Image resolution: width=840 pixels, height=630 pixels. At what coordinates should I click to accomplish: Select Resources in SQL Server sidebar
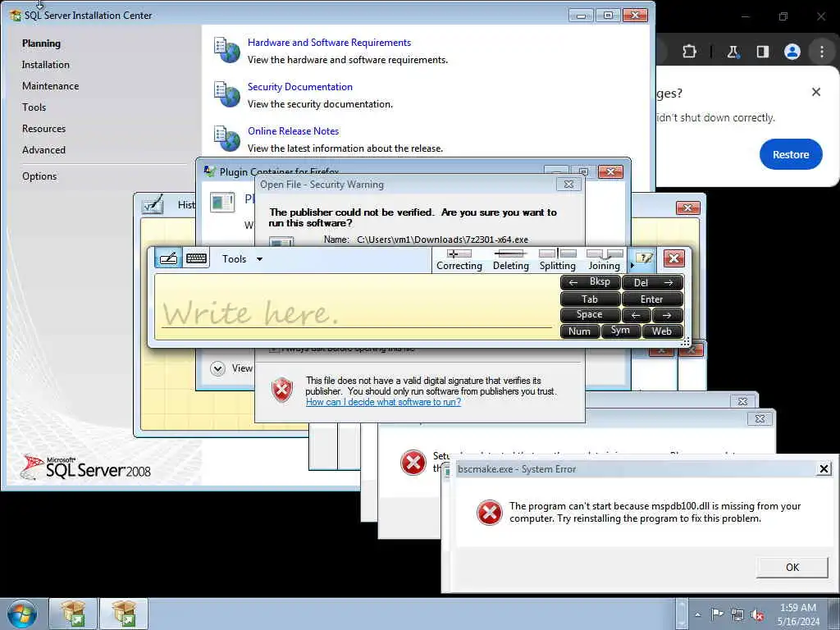point(44,129)
